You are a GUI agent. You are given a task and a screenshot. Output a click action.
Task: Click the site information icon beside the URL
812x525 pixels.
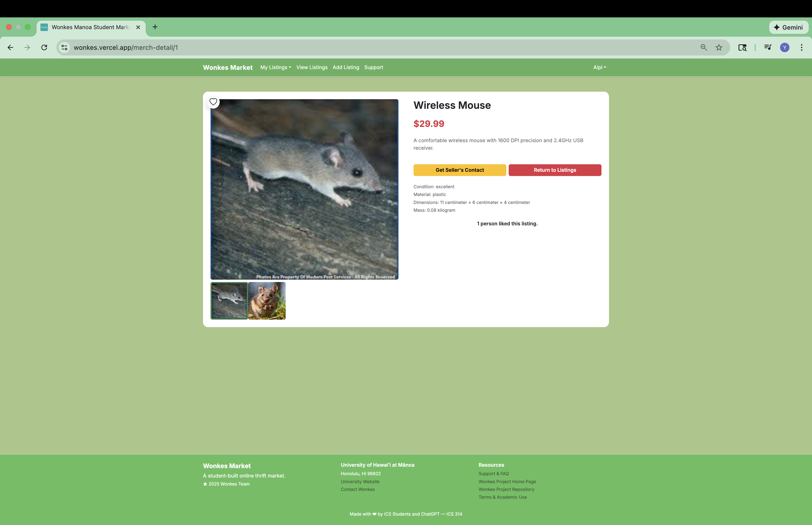pos(64,47)
